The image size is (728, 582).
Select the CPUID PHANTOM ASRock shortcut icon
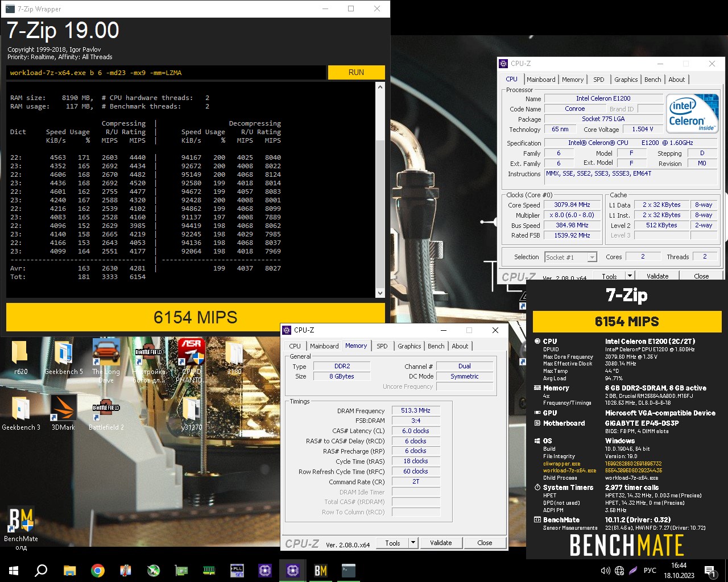[x=191, y=361]
